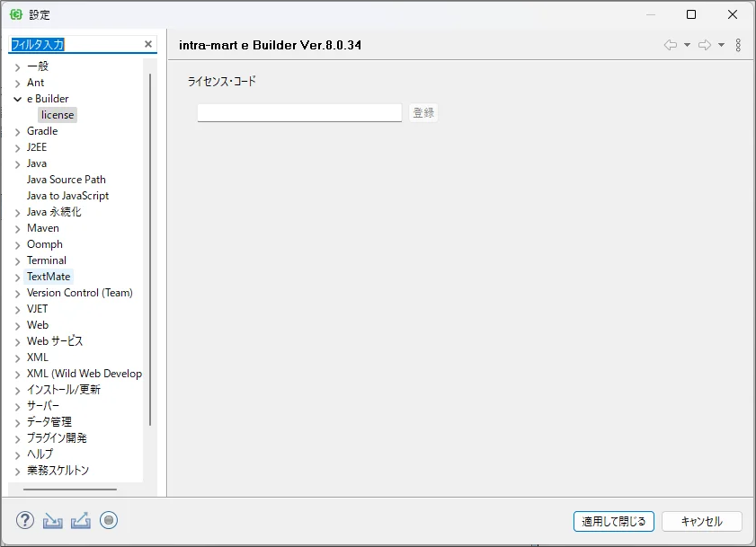
Task: Click the tree vertical scrollbar
Action: [150, 250]
